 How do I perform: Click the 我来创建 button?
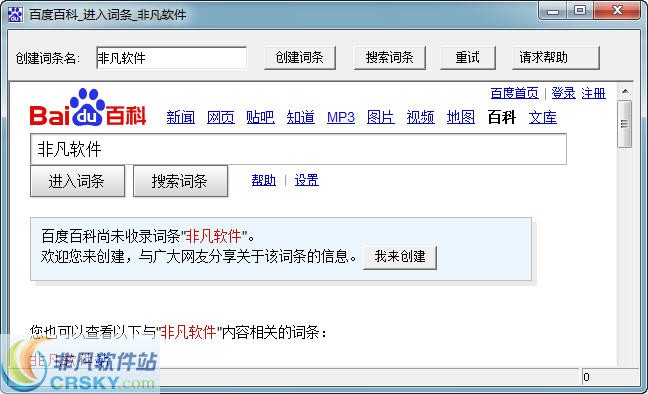[400, 257]
